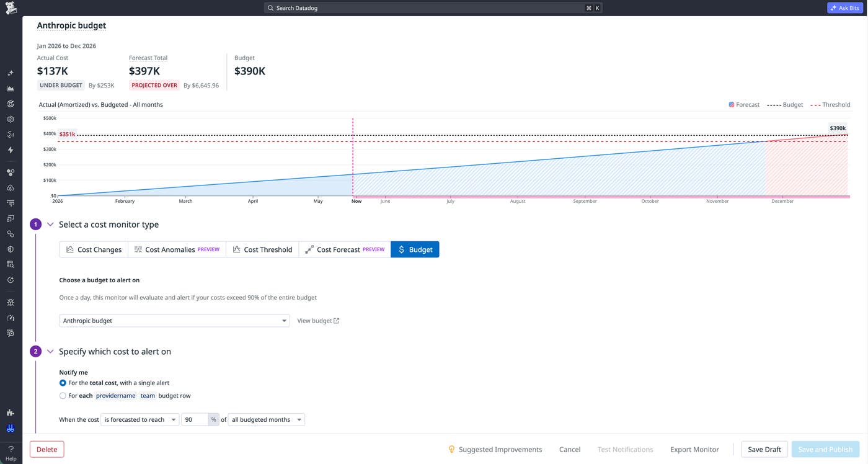This screenshot has height=464, width=868.
Task: Open the three-circles cluster sidebar icon
Action: coord(11,172)
